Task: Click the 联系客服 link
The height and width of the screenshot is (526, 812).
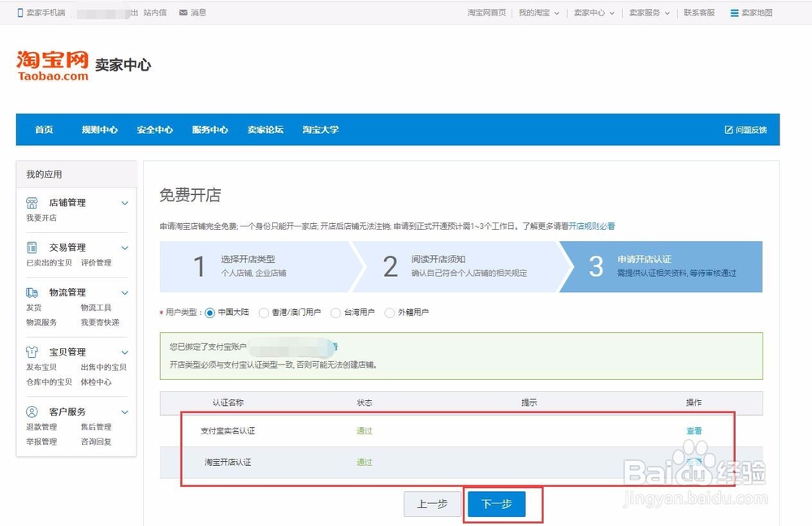Action: click(699, 13)
